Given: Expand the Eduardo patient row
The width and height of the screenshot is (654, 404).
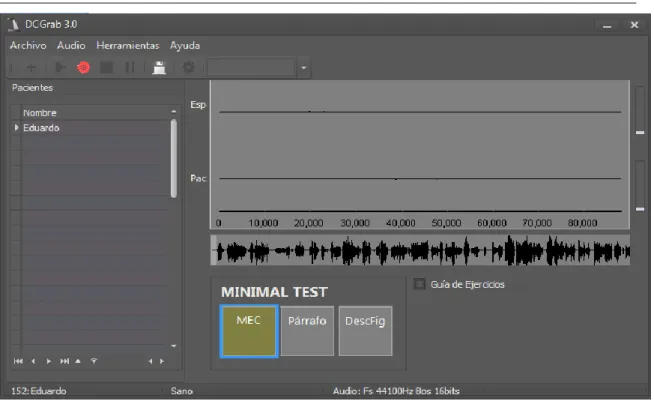Looking at the screenshot, I should pyautogui.click(x=16, y=128).
